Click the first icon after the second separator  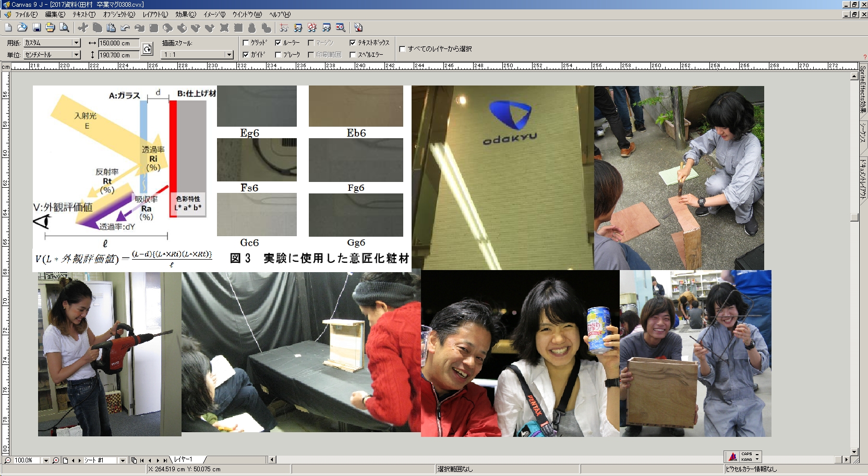[284, 28]
